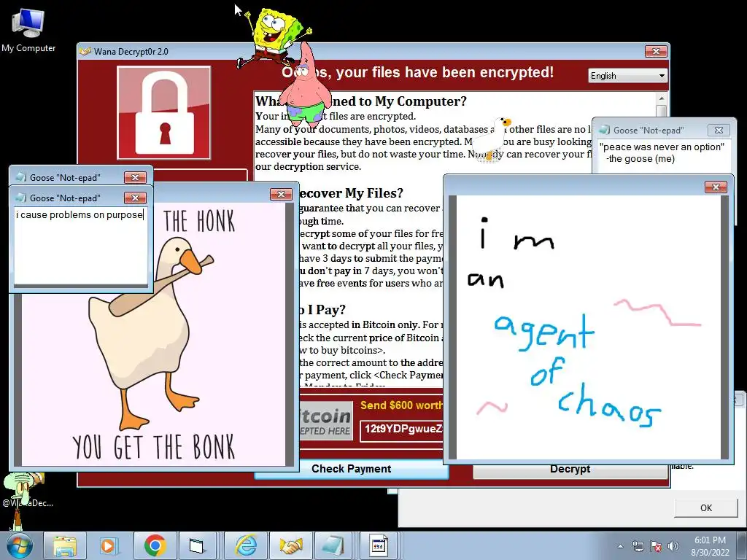Click the 'peace was never an option' text
This screenshot has width=747, height=560.
tap(662, 147)
